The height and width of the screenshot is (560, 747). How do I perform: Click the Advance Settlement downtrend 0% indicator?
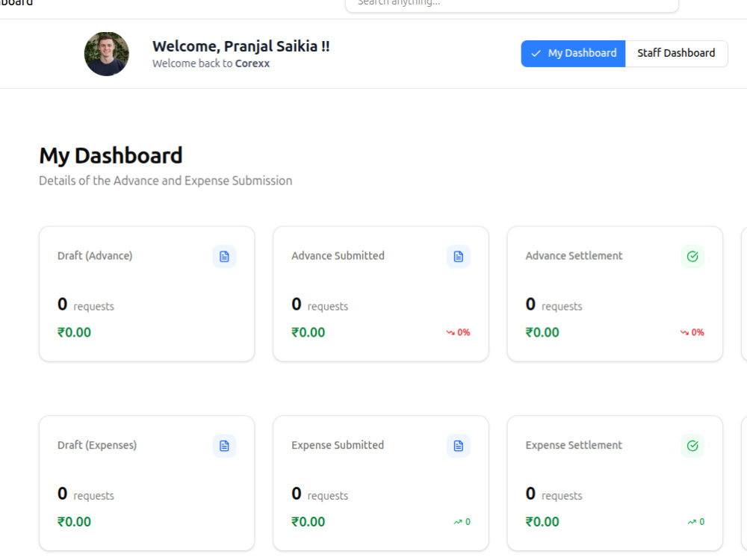692,332
